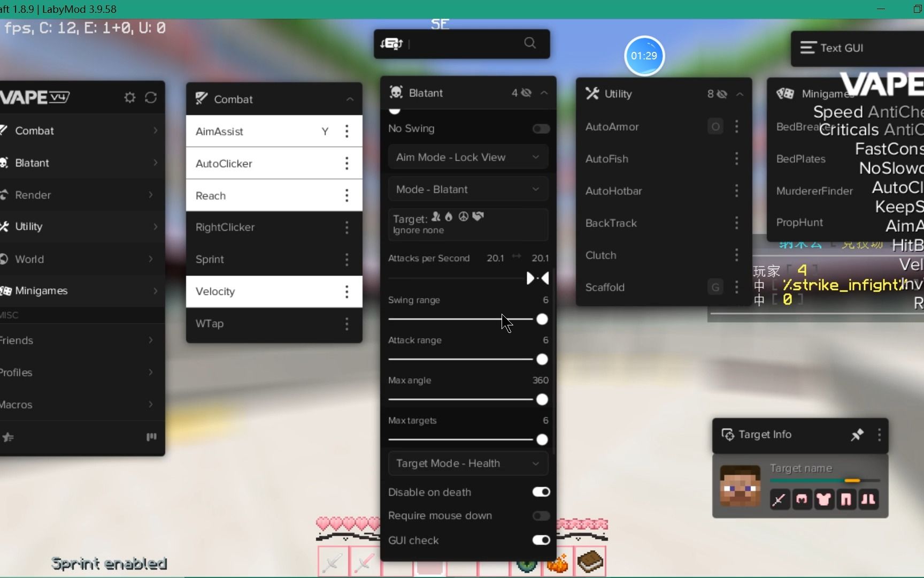Screen dimensions: 924x578
Task: Toggle Require mouse down switch
Action: click(x=541, y=515)
